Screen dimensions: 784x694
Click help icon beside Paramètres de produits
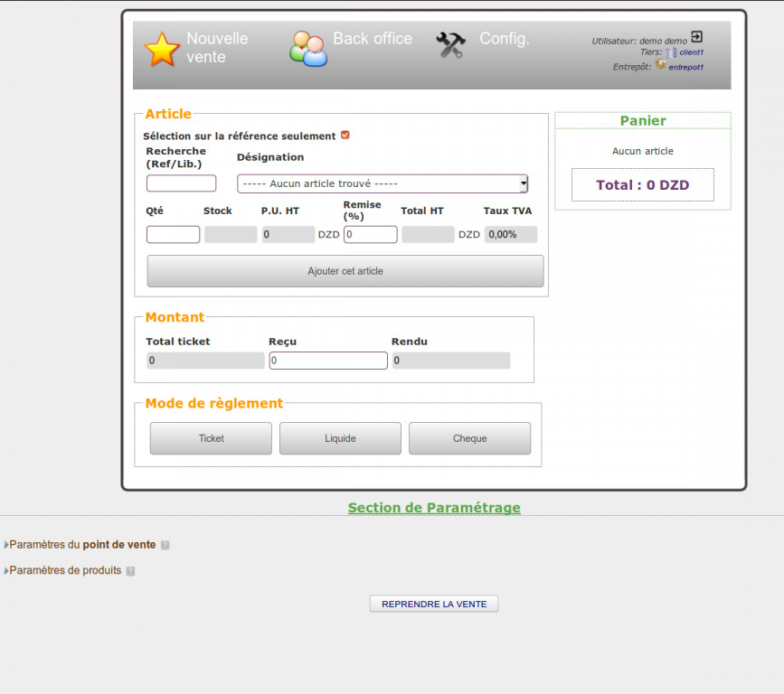coord(130,571)
